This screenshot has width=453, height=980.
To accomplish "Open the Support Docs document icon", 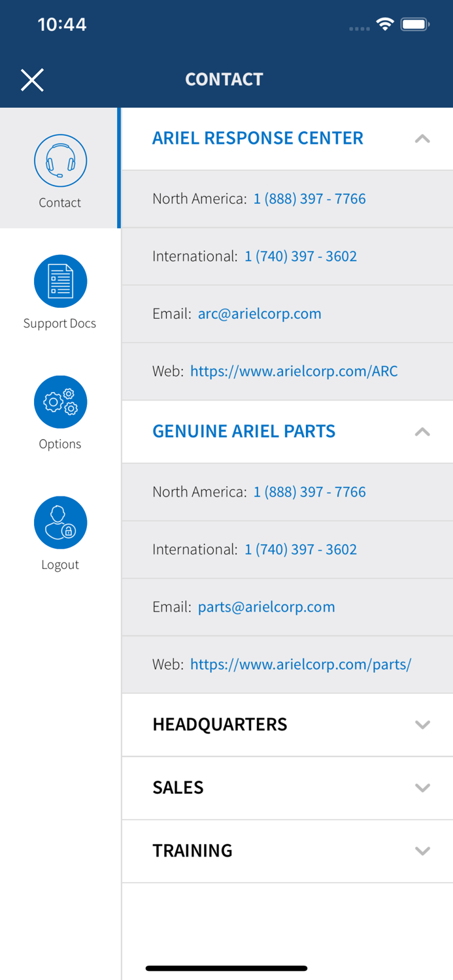I will 60,281.
